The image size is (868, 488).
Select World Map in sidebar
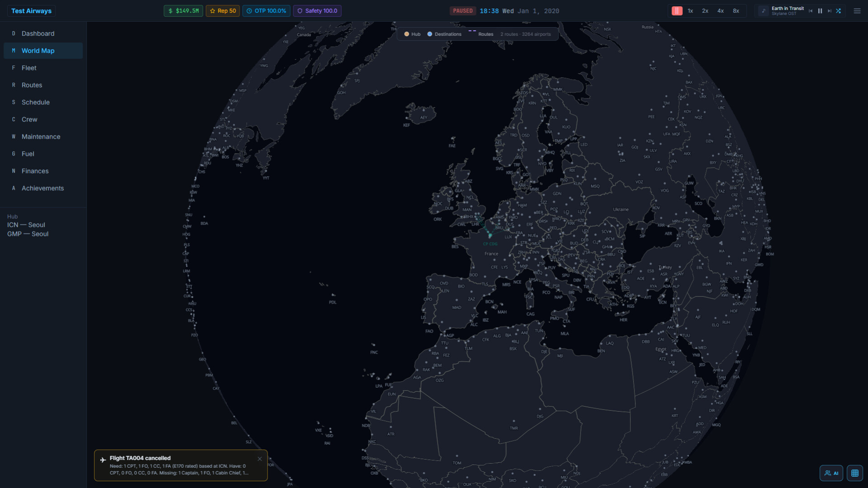click(43, 51)
